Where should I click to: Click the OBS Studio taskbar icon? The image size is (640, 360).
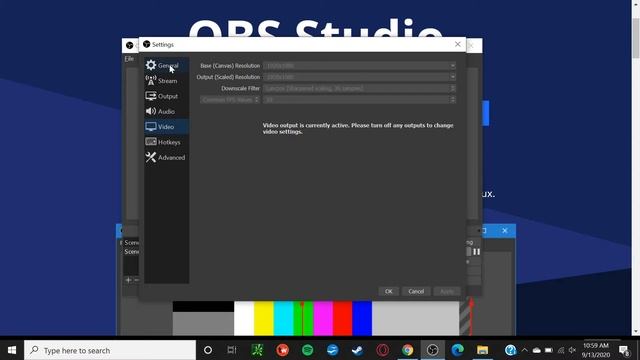click(x=433, y=350)
